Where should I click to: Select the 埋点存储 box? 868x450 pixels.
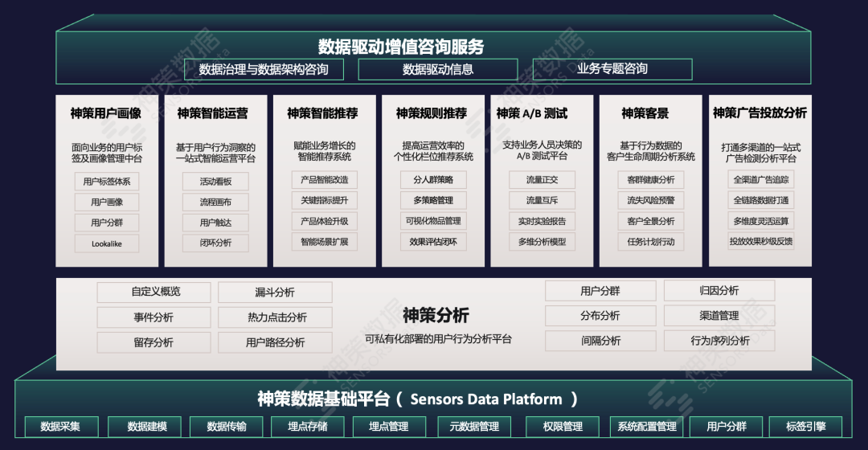tap(308, 427)
